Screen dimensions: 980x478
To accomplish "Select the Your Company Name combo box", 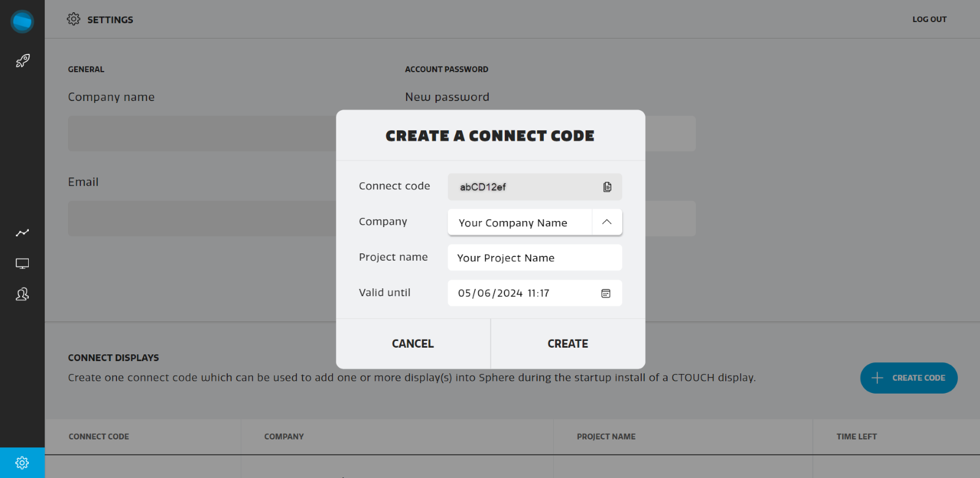I will [519, 223].
